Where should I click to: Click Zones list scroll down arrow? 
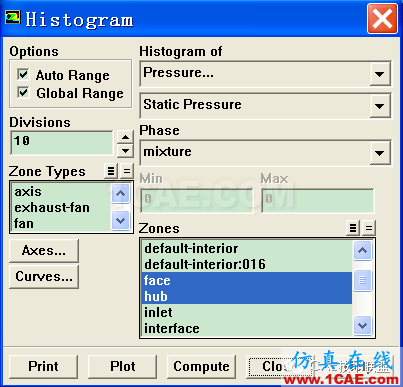pos(362,325)
